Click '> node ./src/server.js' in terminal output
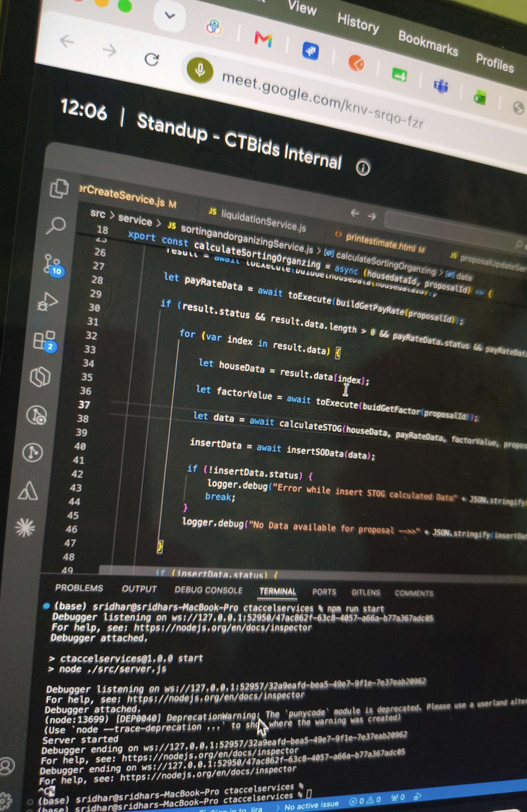Screen dimensions: 527x812 107,669
